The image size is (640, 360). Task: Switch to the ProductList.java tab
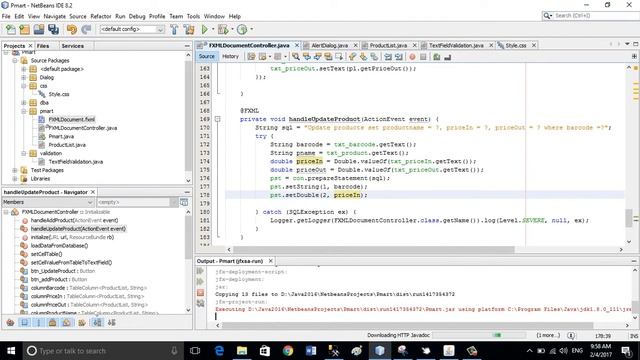pyautogui.click(x=388, y=45)
